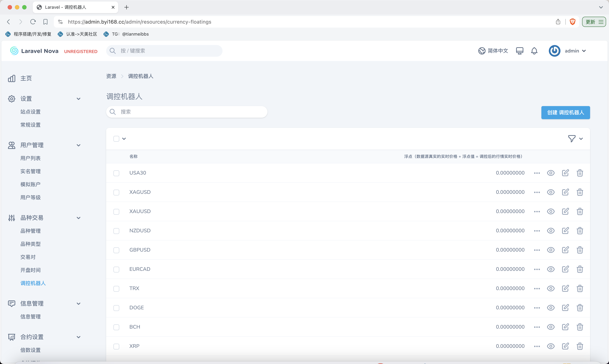Toggle the select-all checkbox

coord(116,139)
